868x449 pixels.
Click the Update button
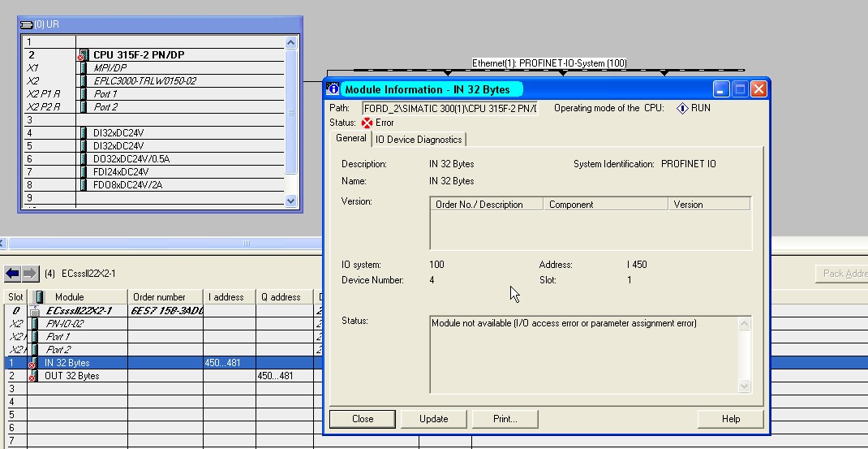pos(433,419)
